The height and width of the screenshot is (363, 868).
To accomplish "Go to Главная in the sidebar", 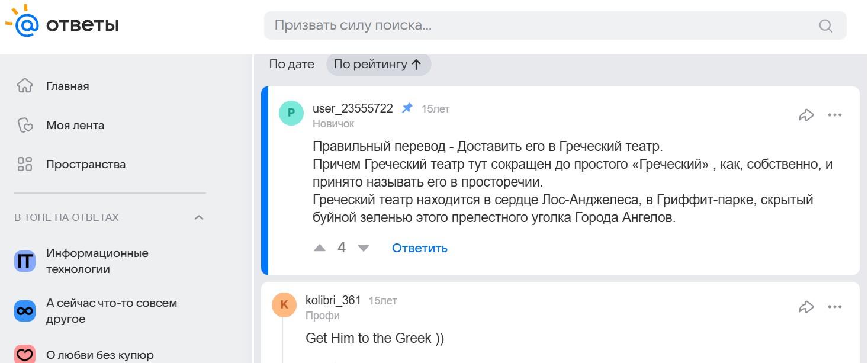I will [67, 86].
